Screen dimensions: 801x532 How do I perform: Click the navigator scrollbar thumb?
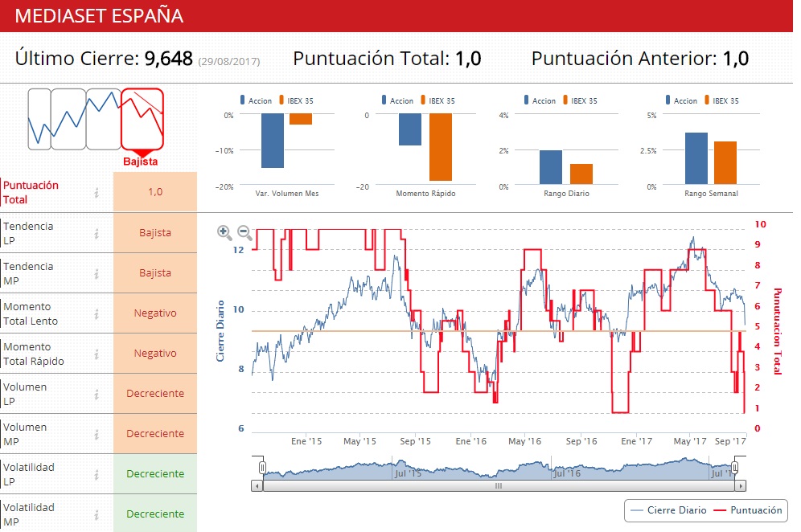(499, 486)
